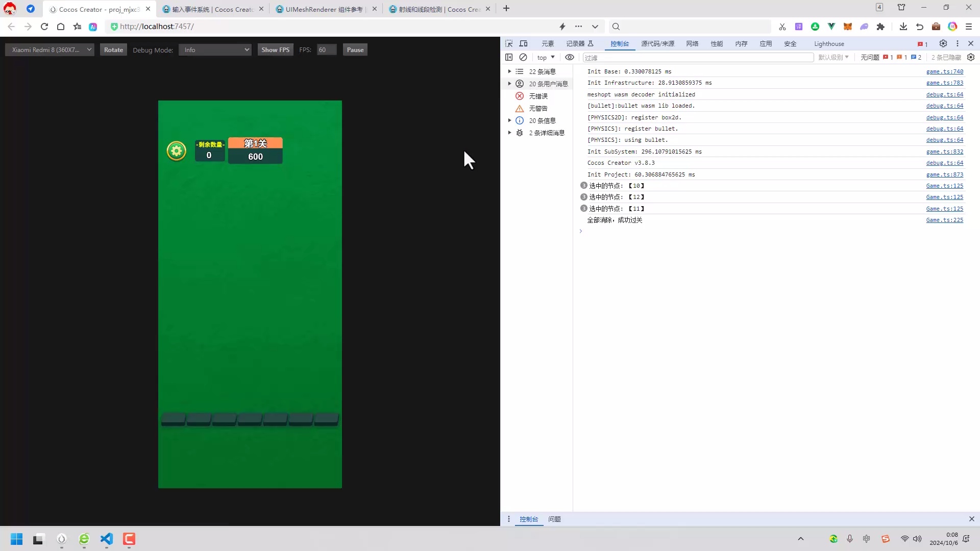Select the inspect element tool in DevTools
Screen dimensions: 980x551
[509, 44]
